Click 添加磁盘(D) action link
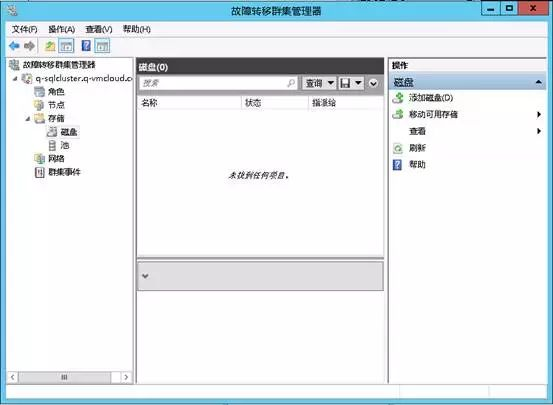Screen dimensions: 553x405 point(431,98)
